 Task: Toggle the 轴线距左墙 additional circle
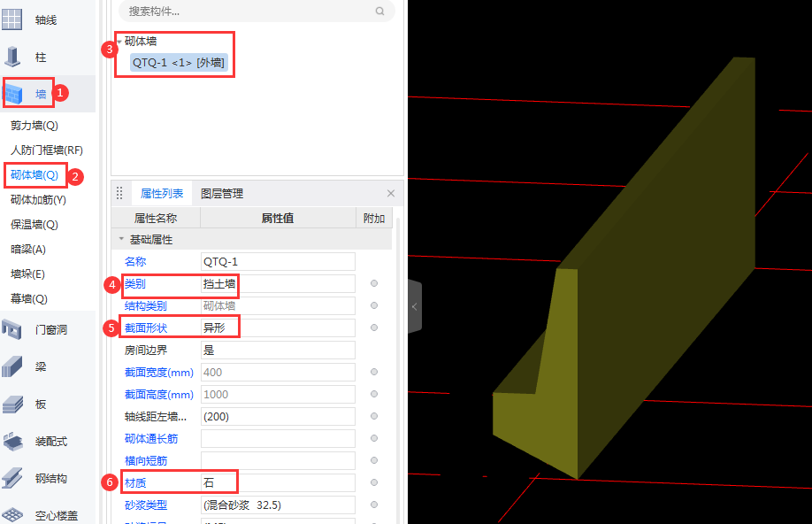click(374, 416)
